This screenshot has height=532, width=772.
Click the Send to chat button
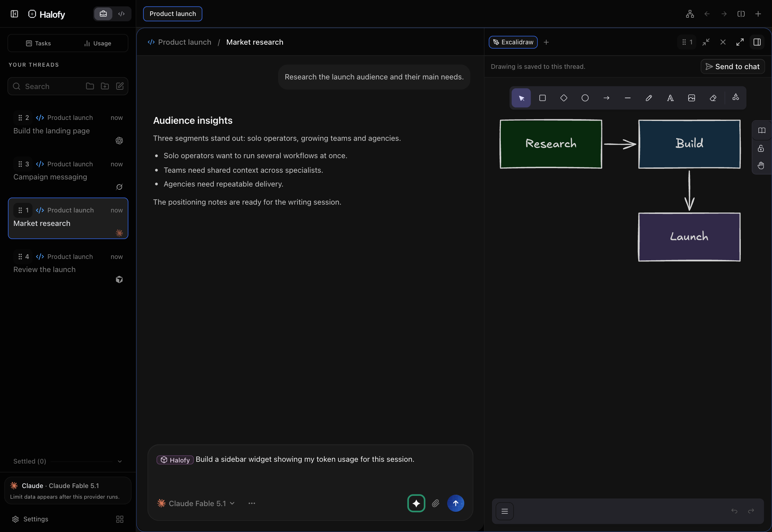coord(733,67)
